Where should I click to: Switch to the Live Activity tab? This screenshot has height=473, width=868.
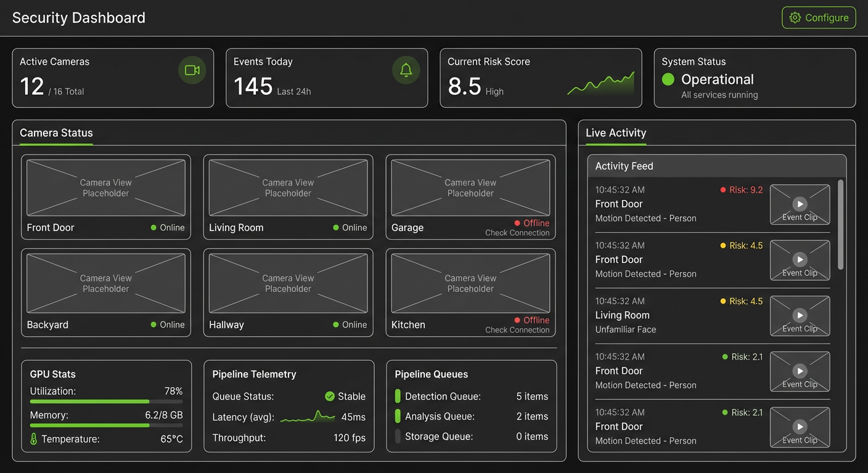[x=615, y=133]
